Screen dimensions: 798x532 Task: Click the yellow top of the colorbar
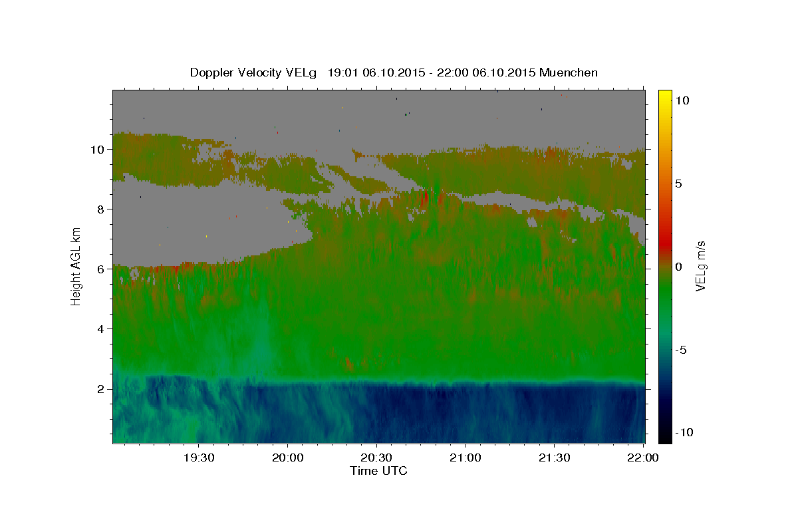click(x=665, y=94)
